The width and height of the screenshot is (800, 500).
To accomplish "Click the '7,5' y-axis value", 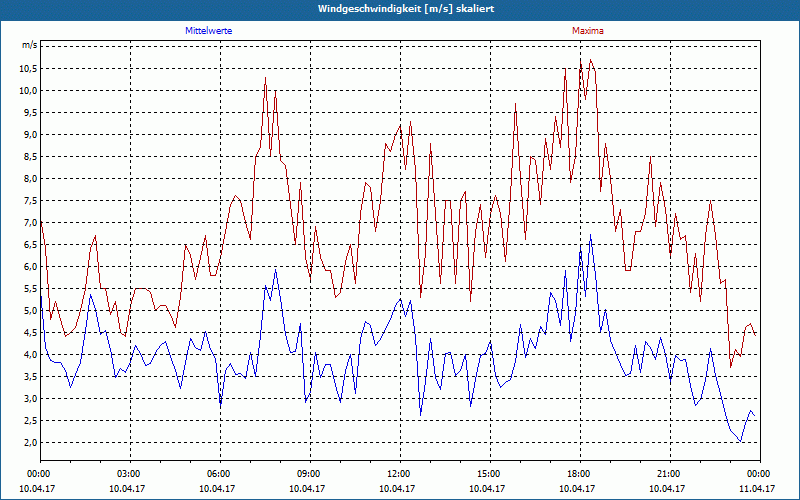I will pos(30,201).
